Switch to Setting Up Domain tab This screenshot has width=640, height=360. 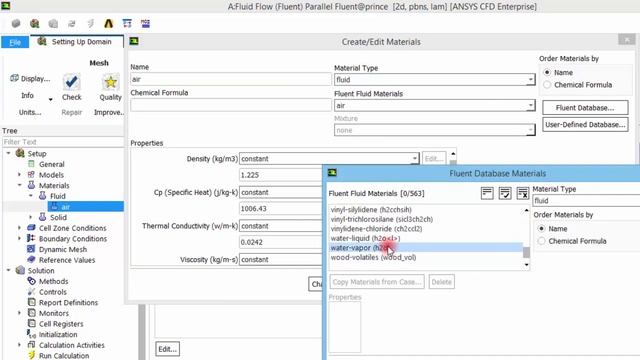click(76, 42)
